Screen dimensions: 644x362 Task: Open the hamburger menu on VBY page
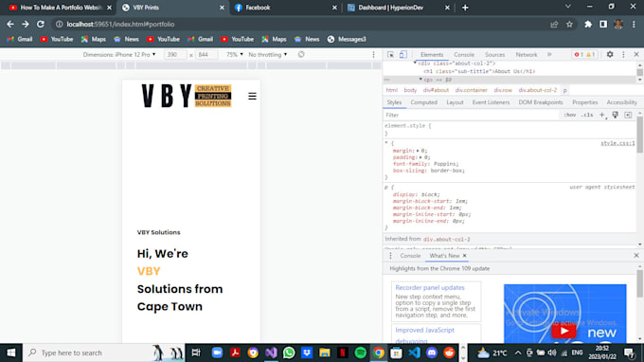point(252,96)
